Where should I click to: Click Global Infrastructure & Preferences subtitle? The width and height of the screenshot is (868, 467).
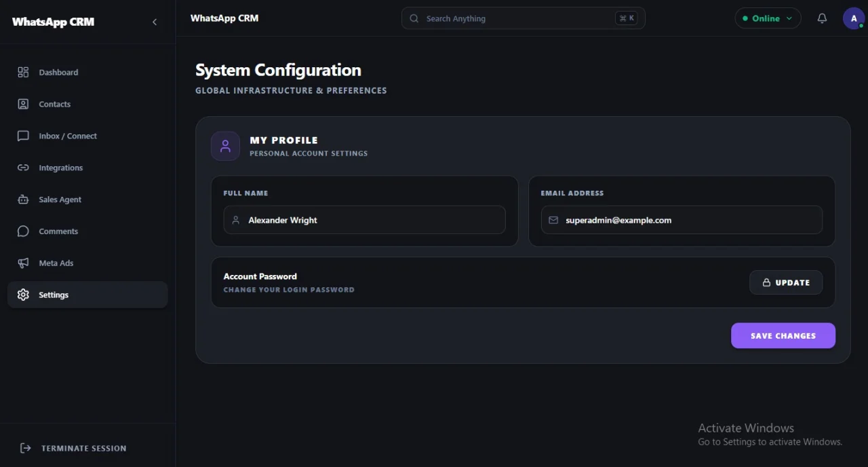[x=291, y=90]
